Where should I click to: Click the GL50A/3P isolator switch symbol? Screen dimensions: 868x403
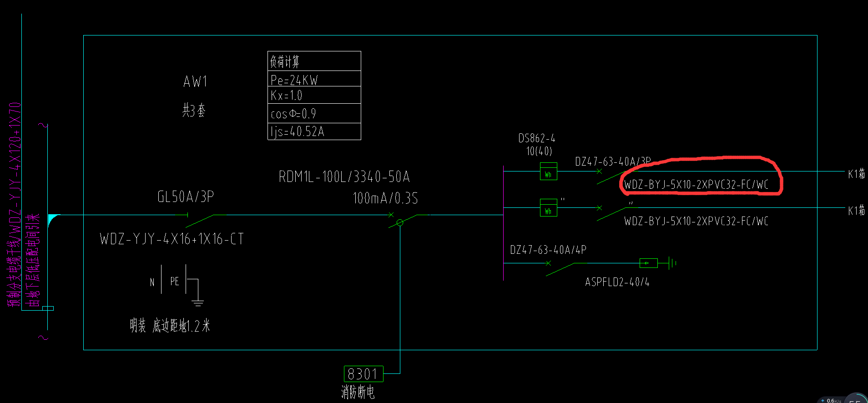click(200, 220)
